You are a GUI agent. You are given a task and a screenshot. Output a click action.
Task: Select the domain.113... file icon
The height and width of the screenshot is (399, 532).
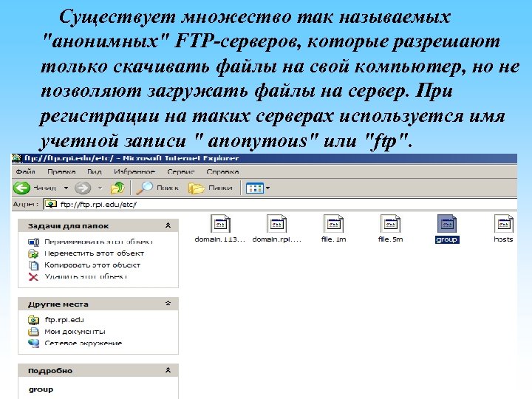point(220,224)
